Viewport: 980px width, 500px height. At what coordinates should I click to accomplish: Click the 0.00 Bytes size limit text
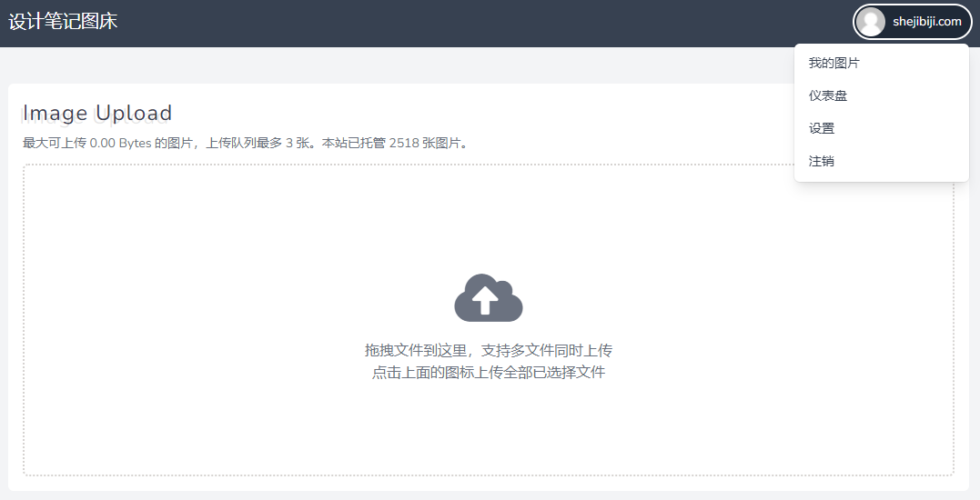click(x=120, y=143)
